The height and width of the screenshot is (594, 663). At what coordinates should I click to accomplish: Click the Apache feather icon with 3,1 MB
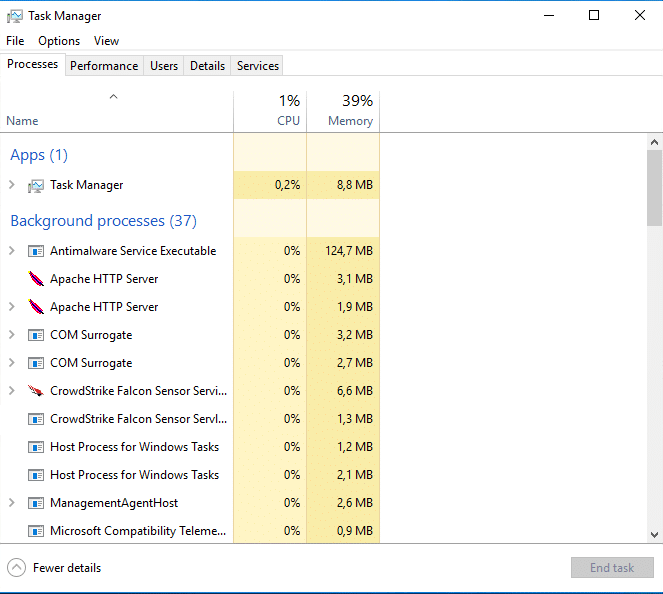36,279
